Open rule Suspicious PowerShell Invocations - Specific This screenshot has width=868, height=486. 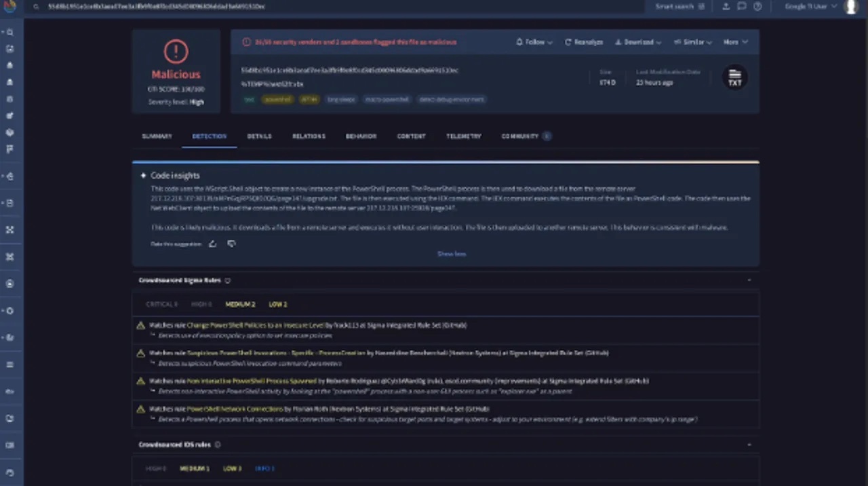point(275,353)
